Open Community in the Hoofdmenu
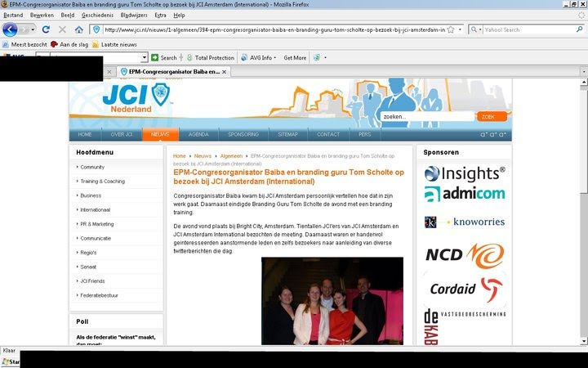The width and height of the screenshot is (588, 368). [x=92, y=167]
